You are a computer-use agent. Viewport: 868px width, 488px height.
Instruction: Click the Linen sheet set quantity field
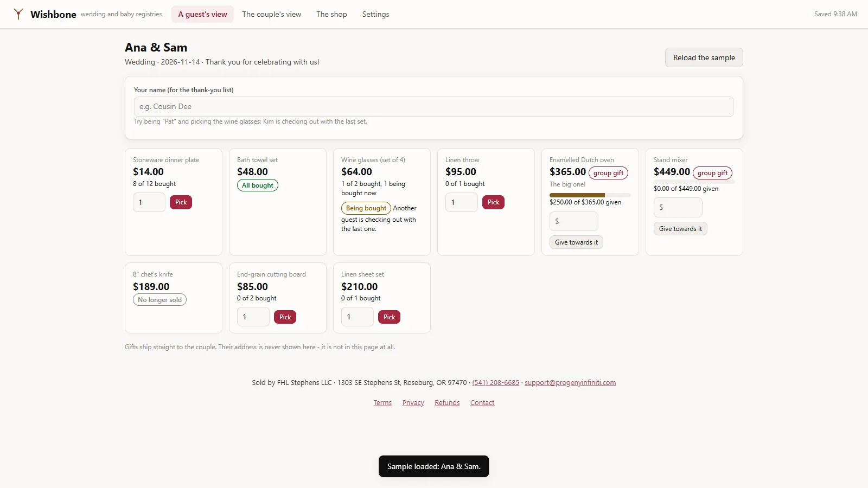[x=358, y=317]
